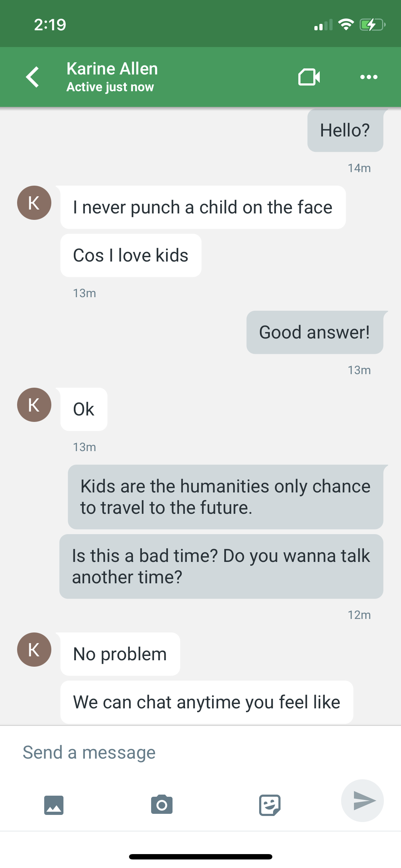Tap Karine's K avatar beside 'Ok'

pos(34,405)
